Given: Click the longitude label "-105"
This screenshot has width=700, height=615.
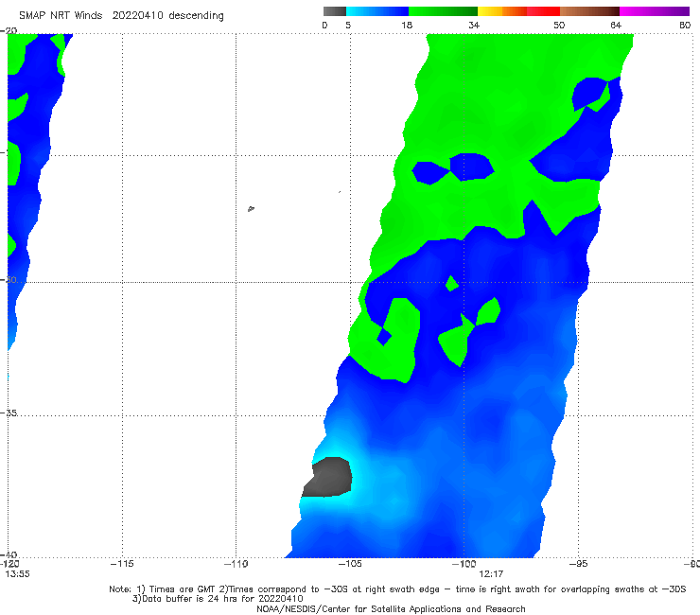Looking at the screenshot, I should [350, 564].
